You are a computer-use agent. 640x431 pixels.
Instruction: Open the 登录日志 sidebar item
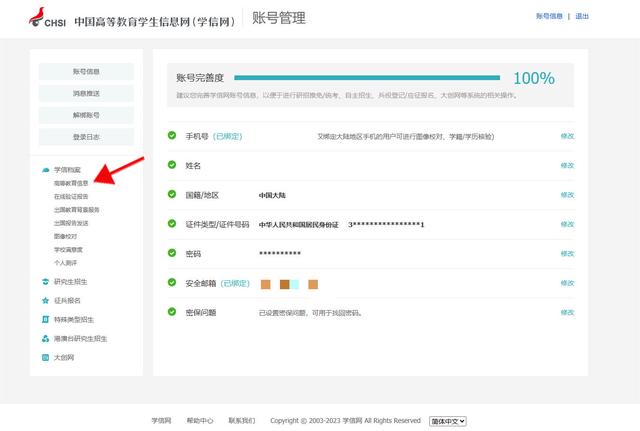pyautogui.click(x=86, y=137)
